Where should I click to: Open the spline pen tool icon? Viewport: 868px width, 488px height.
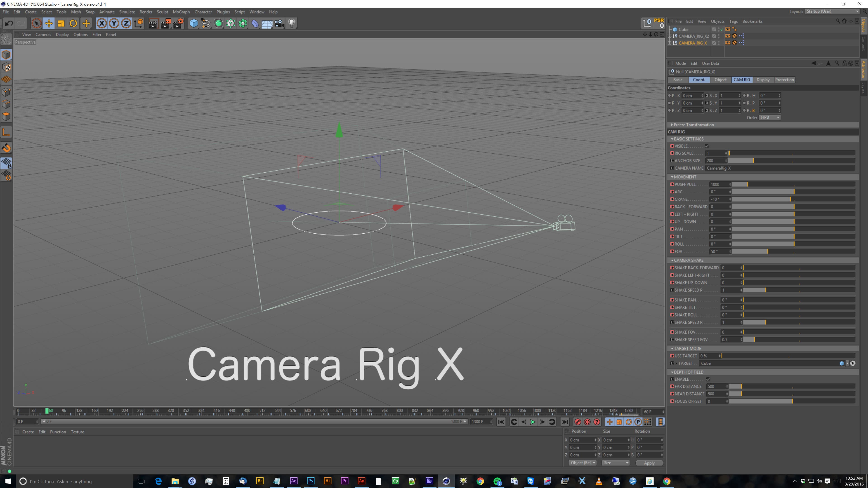pyautogui.click(x=206, y=23)
